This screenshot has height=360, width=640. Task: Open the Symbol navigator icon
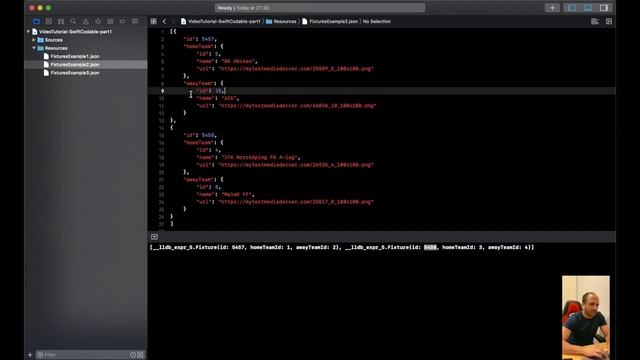tap(61, 21)
